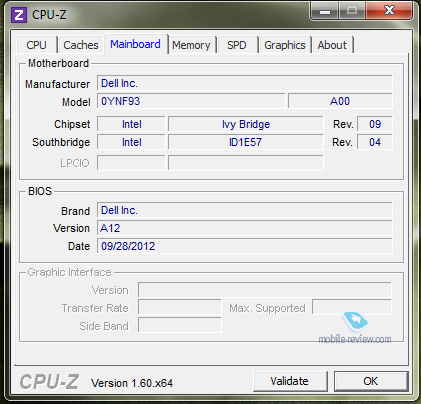Close the CPU-Z window
This screenshot has width=421, height=404.
(389, 11)
